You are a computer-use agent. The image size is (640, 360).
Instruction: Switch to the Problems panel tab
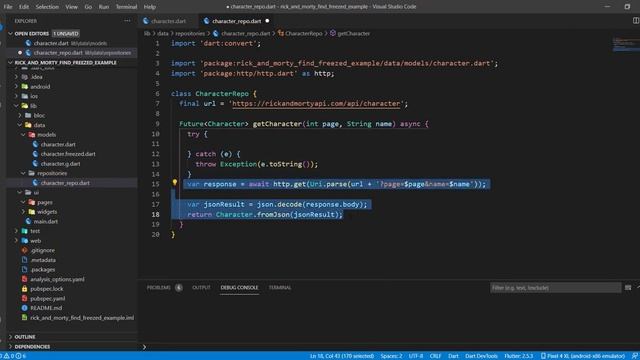pos(159,287)
